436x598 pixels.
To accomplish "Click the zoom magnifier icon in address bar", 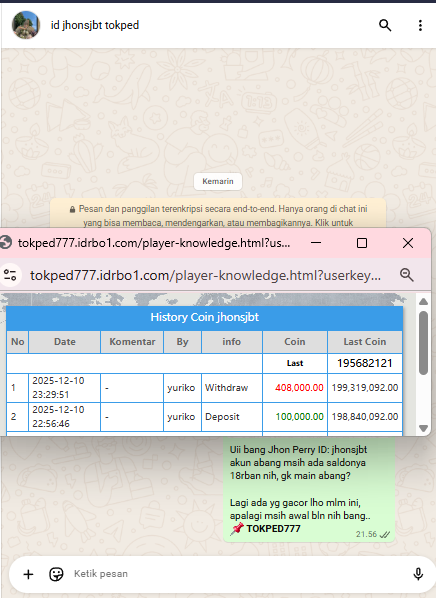I will (407, 275).
